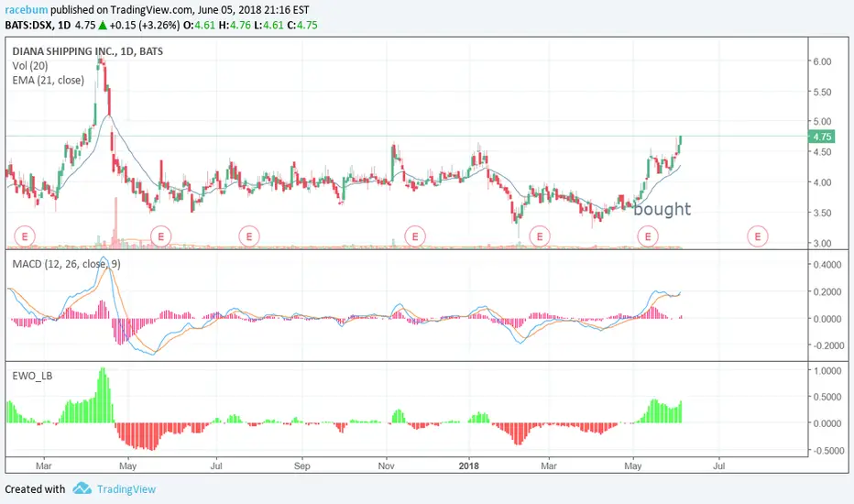The height and width of the screenshot is (504, 854).
Task: Click the 3.50 price axis label
Action: tap(823, 213)
